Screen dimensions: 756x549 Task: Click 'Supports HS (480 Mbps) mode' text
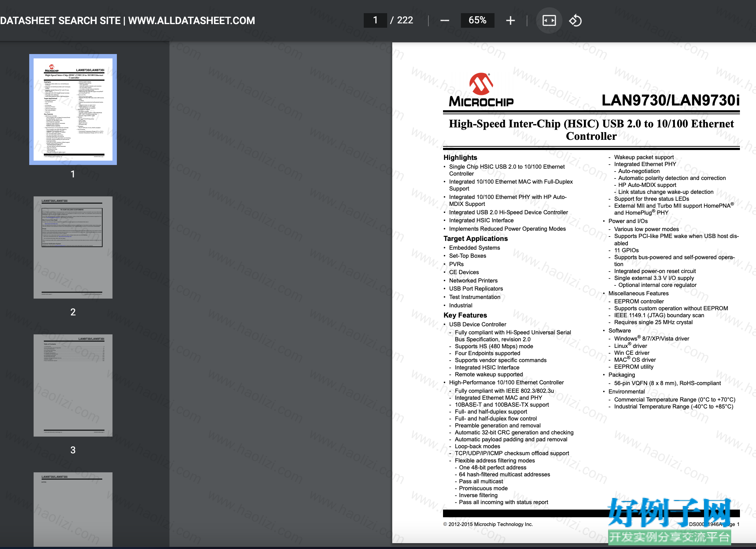pyautogui.click(x=494, y=346)
